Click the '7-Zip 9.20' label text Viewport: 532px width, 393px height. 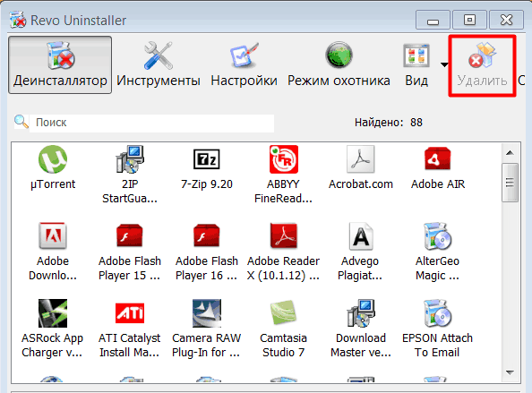207,184
